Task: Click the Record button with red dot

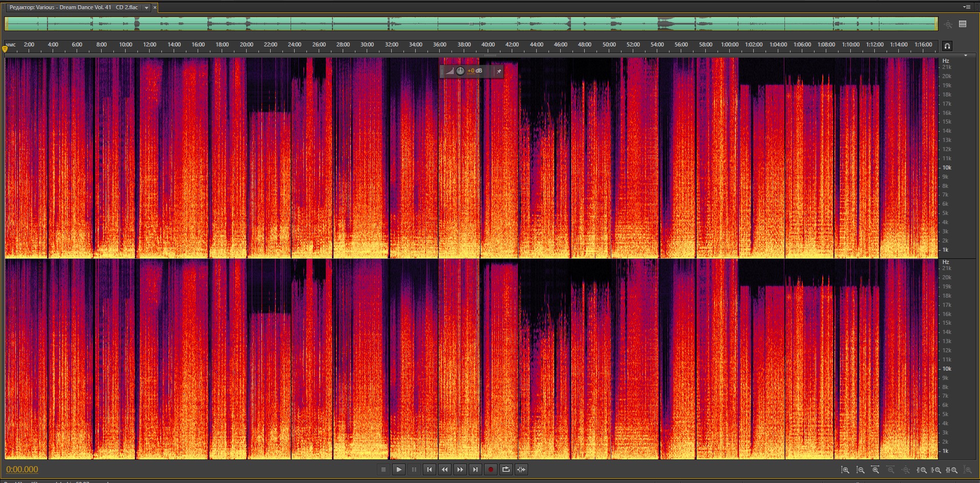Action: pos(490,470)
